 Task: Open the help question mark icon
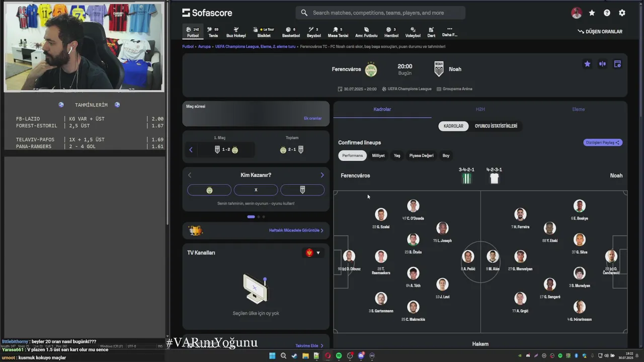(x=607, y=13)
